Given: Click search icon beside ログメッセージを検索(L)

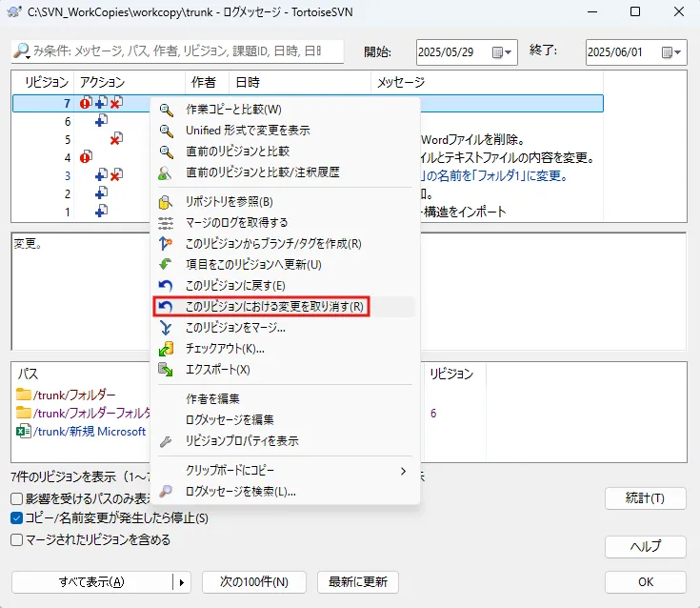Looking at the screenshot, I should [x=165, y=492].
